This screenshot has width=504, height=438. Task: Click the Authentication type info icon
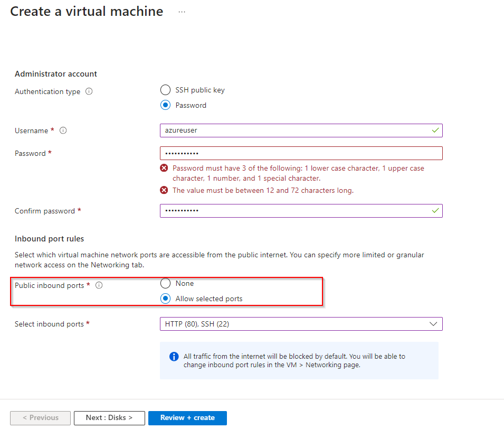[x=89, y=91]
